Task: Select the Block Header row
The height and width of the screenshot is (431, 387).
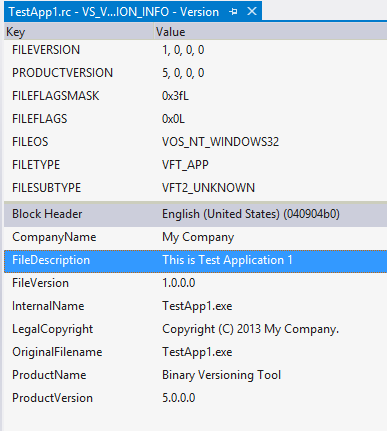Action: click(x=195, y=214)
